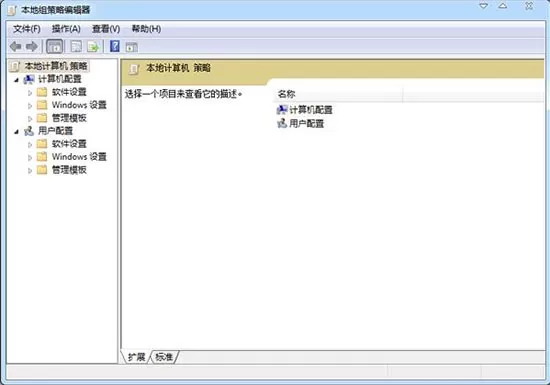
Task: Open the 文件(F) menu
Action: coord(27,29)
